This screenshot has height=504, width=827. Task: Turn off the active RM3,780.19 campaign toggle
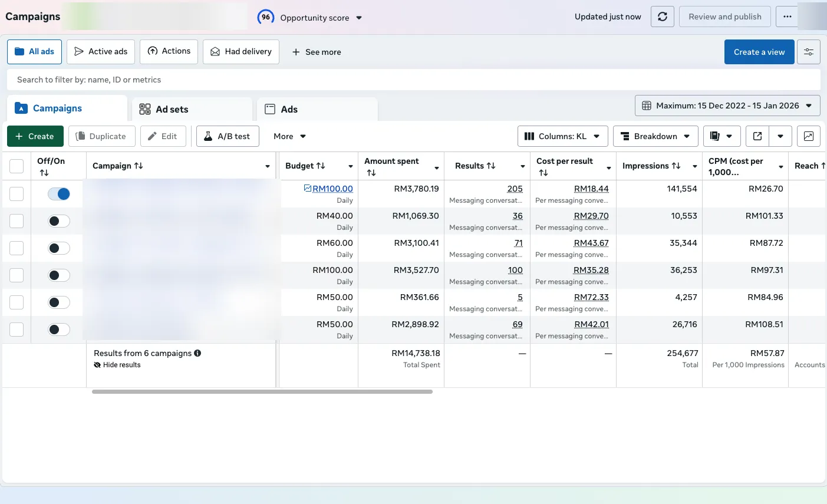click(x=59, y=194)
